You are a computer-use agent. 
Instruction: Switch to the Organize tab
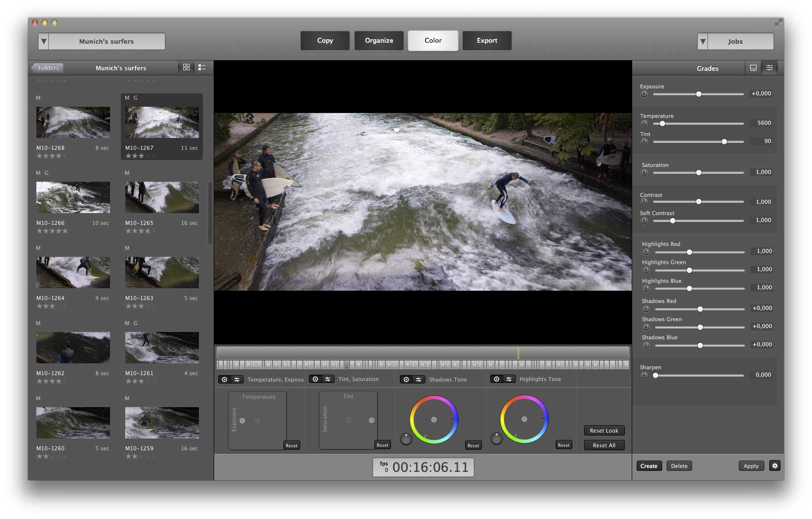[x=379, y=41]
